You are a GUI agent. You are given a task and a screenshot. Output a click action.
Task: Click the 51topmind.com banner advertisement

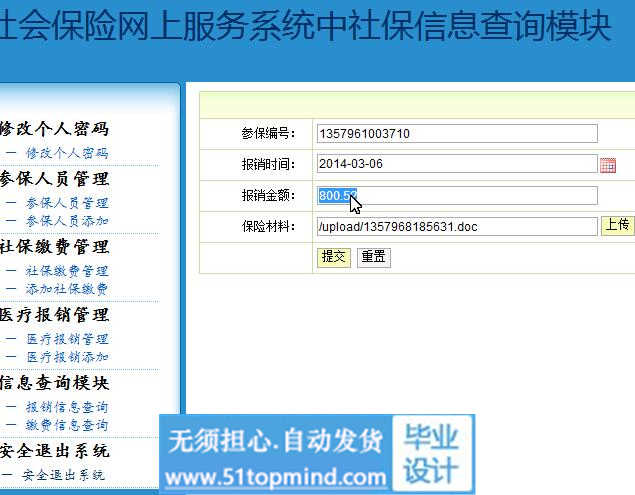coord(316,455)
